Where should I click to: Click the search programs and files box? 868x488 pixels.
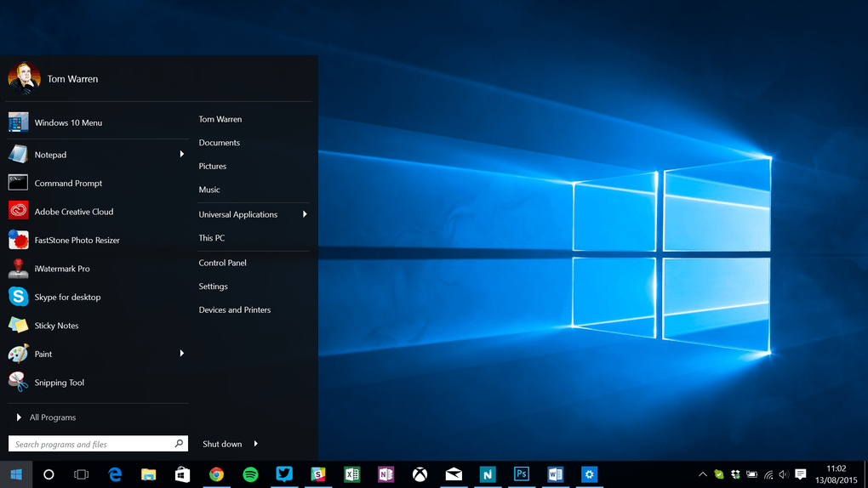click(98, 444)
